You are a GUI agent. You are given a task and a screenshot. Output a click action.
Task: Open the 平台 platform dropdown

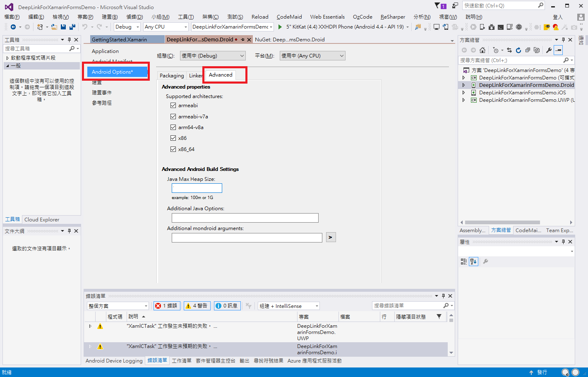click(x=312, y=56)
